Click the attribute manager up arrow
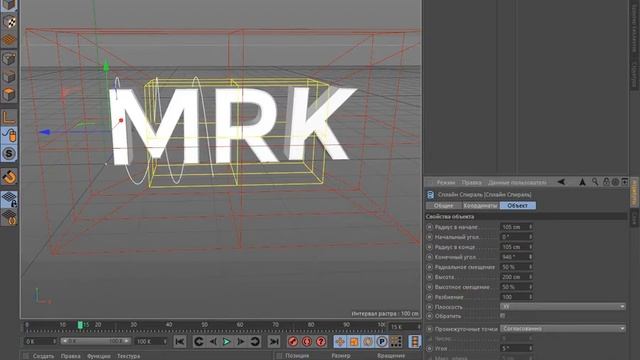This screenshot has width=640, height=360. (x=582, y=182)
